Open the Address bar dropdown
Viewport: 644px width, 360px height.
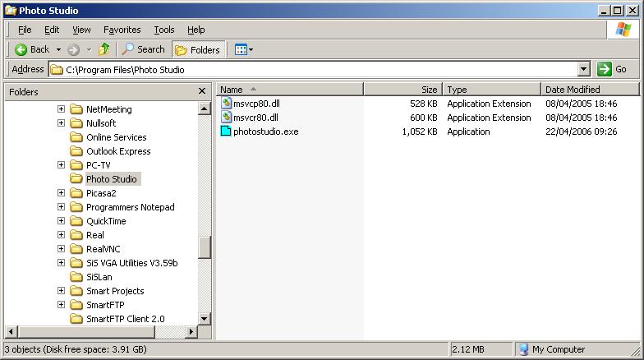tap(583, 69)
